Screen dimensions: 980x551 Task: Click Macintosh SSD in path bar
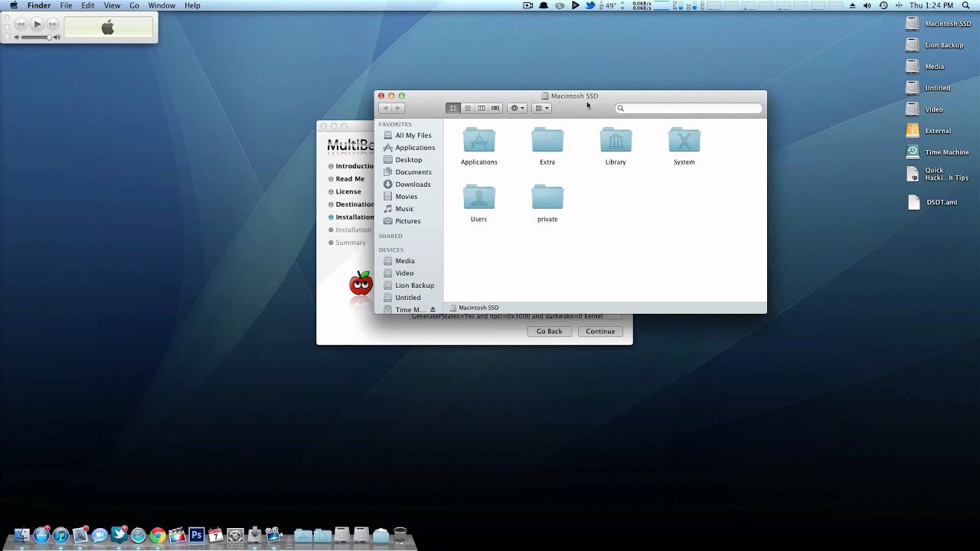click(x=474, y=308)
